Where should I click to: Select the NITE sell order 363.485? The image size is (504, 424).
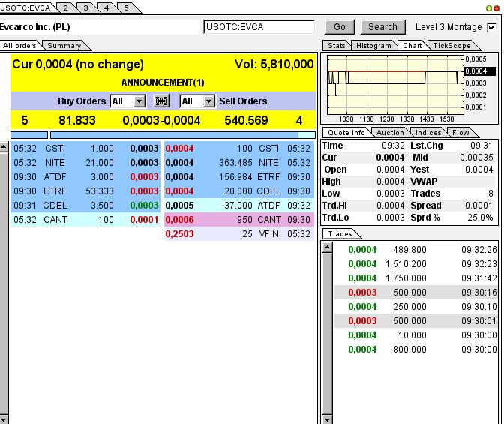(x=239, y=162)
